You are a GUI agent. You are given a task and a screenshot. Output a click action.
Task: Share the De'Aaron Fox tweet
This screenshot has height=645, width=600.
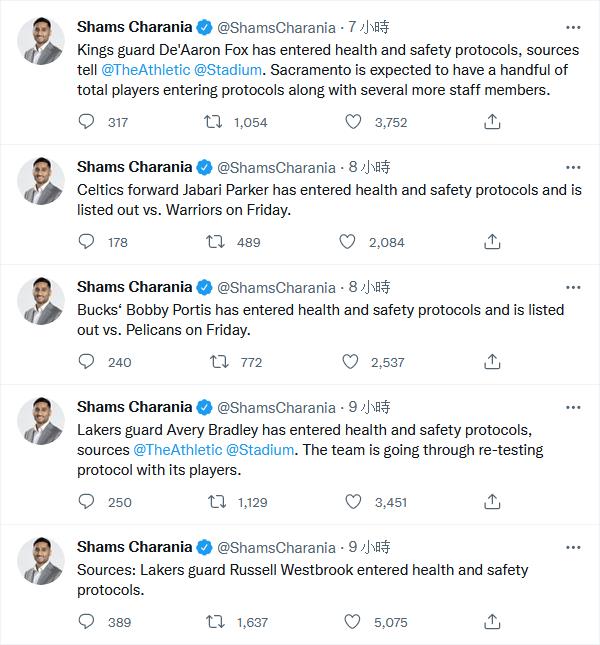point(492,122)
